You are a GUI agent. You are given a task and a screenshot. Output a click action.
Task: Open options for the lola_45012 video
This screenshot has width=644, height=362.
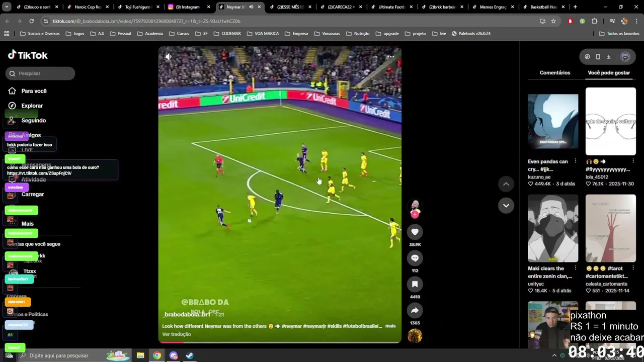(x=633, y=161)
